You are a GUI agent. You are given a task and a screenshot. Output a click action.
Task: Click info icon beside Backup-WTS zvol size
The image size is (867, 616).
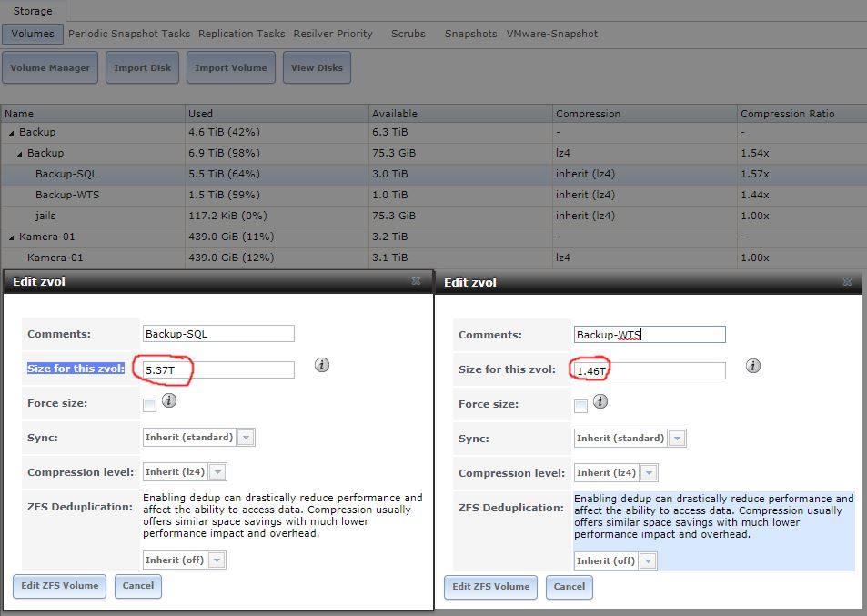coord(753,366)
